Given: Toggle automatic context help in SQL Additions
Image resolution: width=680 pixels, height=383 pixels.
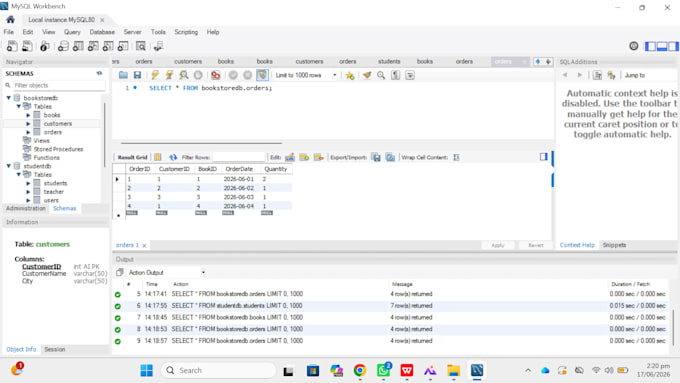Looking at the screenshot, I should tap(611, 75).
